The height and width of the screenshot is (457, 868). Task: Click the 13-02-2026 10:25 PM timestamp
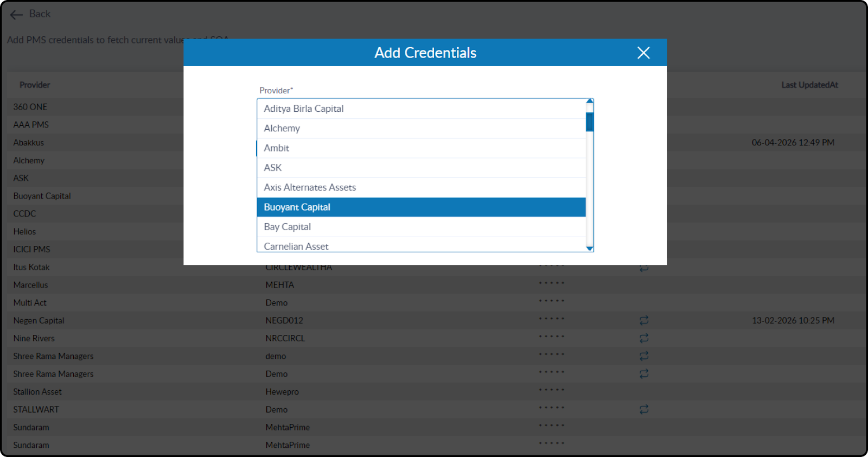click(x=793, y=321)
